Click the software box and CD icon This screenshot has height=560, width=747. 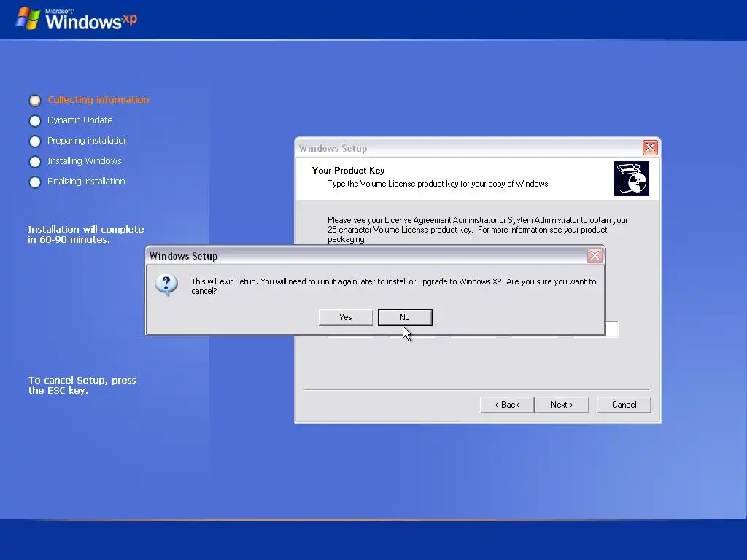(632, 179)
